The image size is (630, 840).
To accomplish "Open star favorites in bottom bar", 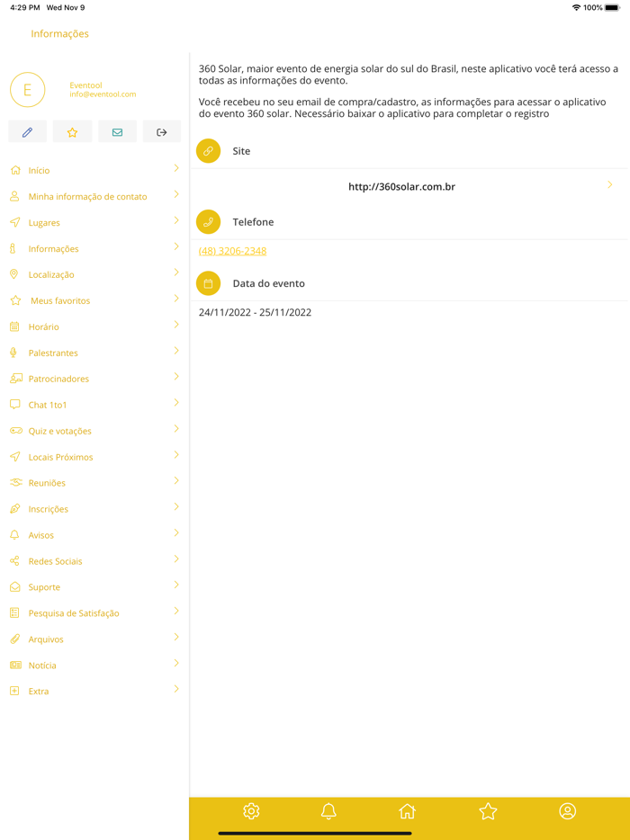I will pyautogui.click(x=488, y=811).
